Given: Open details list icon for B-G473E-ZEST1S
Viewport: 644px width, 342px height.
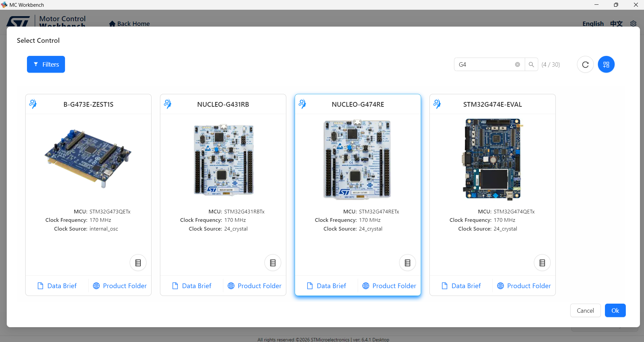Looking at the screenshot, I should pyautogui.click(x=138, y=263).
